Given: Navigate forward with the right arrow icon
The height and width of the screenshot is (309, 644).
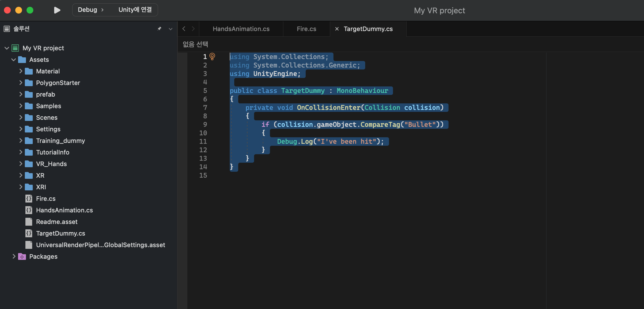Looking at the screenshot, I should [x=193, y=29].
